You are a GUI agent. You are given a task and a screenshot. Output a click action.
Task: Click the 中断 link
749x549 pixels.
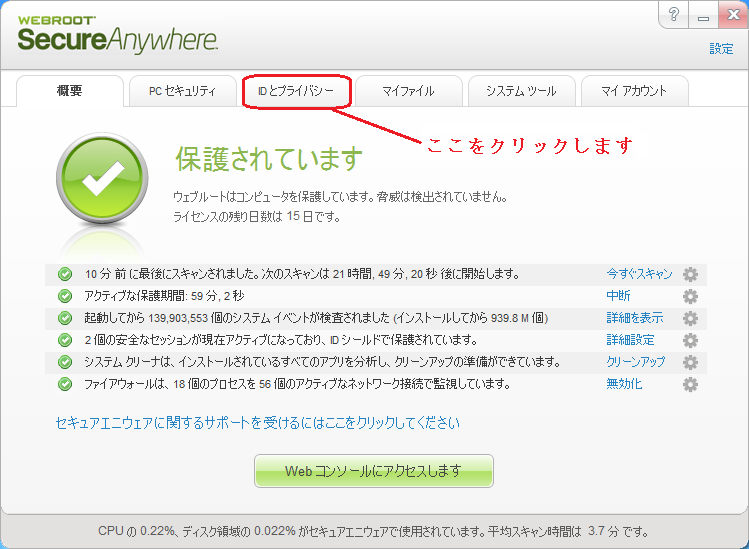618,296
